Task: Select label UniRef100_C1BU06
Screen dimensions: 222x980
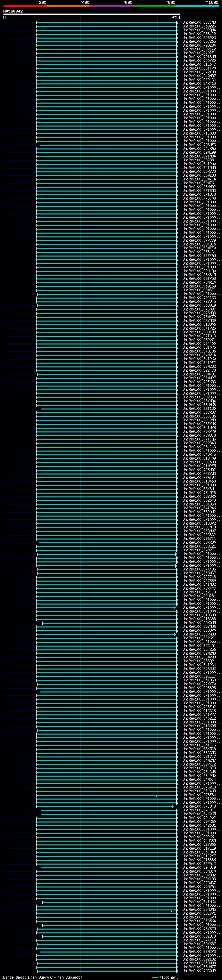Action: (199, 324)
